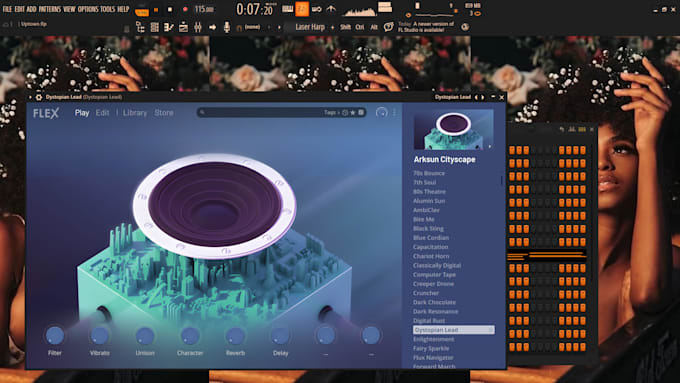Viewport: 680px width, 383px height.
Task: Toggle the highlighted orange icon beside the time display
Action: (302, 9)
